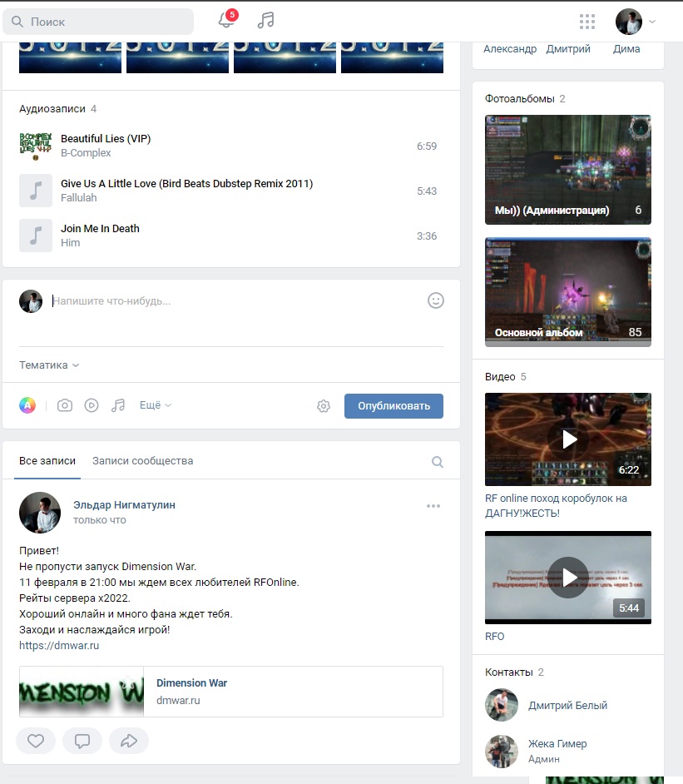The image size is (683, 784).
Task: Insert an emoji via smiley icon
Action: [x=436, y=300]
